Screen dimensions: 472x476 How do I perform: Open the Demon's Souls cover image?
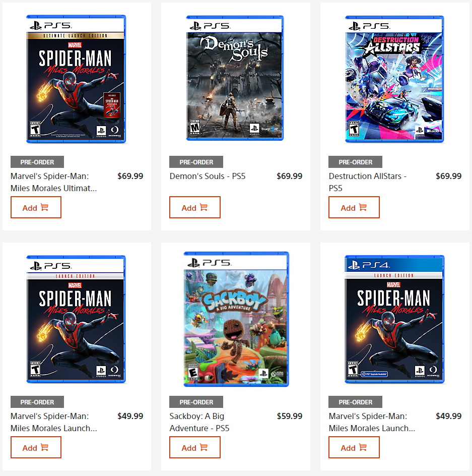tap(235, 79)
